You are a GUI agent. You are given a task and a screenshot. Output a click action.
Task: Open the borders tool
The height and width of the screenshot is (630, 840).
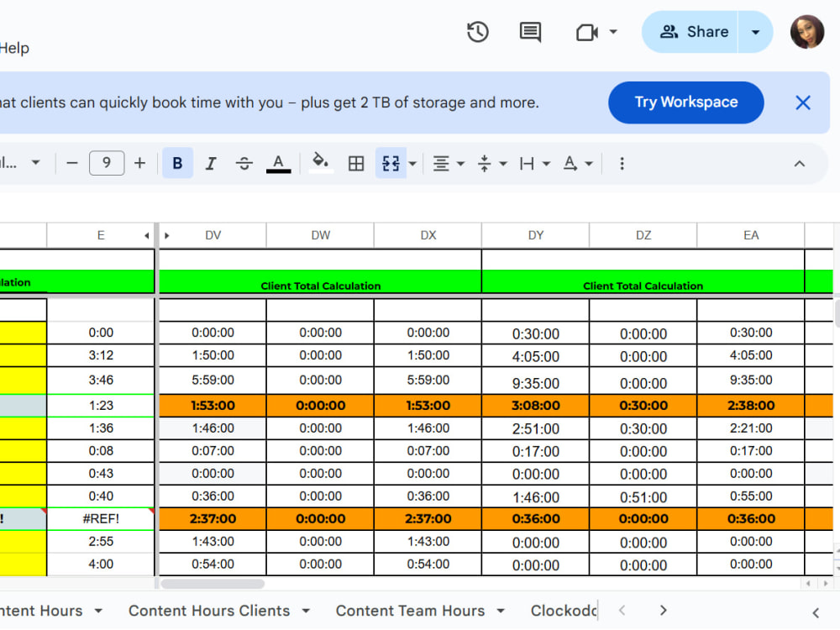pyautogui.click(x=356, y=164)
